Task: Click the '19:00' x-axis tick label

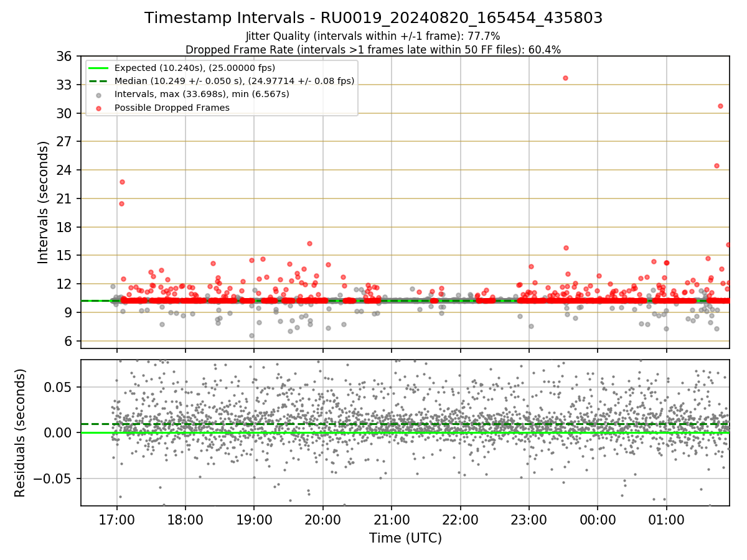Action: (x=254, y=518)
